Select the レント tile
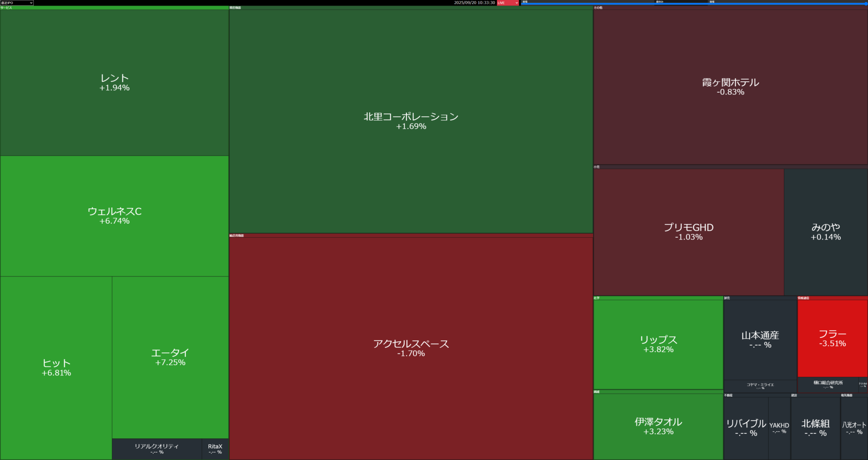 [114, 83]
